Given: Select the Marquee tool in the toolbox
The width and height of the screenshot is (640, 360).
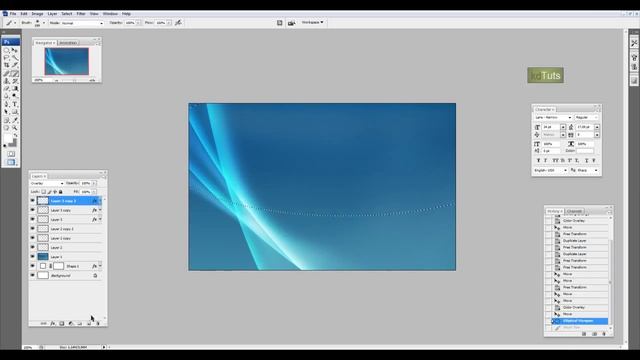Looking at the screenshot, I should coord(7,50).
